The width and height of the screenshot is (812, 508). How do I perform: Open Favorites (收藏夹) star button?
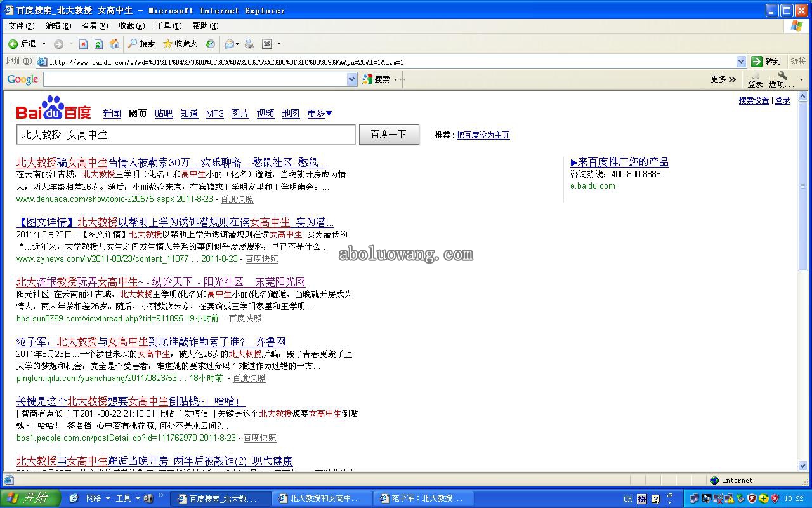coord(167,44)
